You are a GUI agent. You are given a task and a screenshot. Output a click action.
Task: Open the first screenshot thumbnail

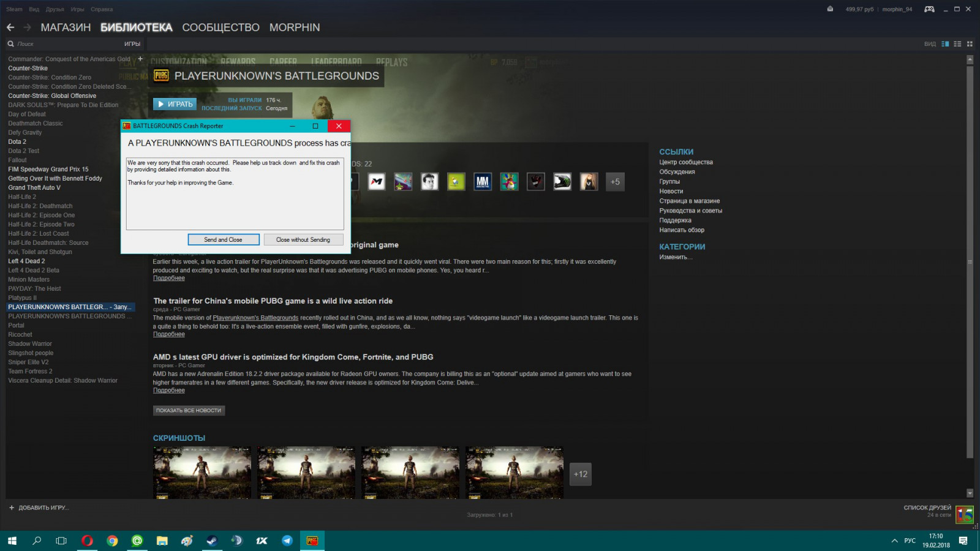point(202,472)
